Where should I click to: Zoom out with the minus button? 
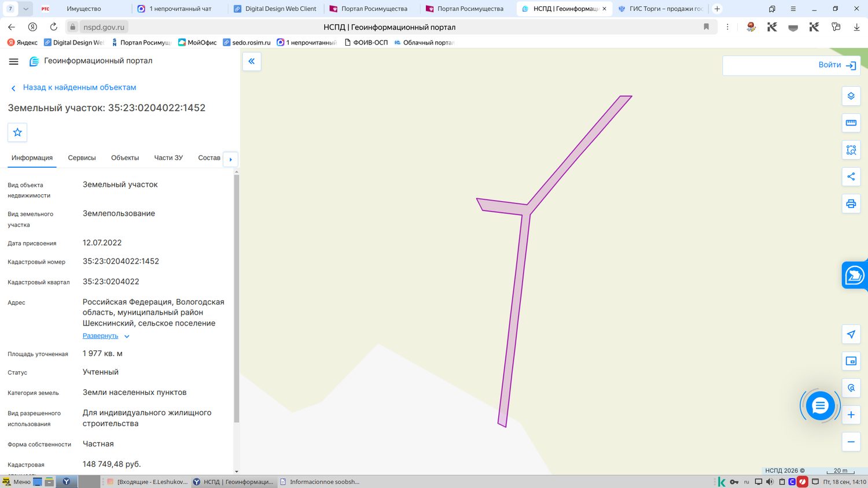click(851, 442)
